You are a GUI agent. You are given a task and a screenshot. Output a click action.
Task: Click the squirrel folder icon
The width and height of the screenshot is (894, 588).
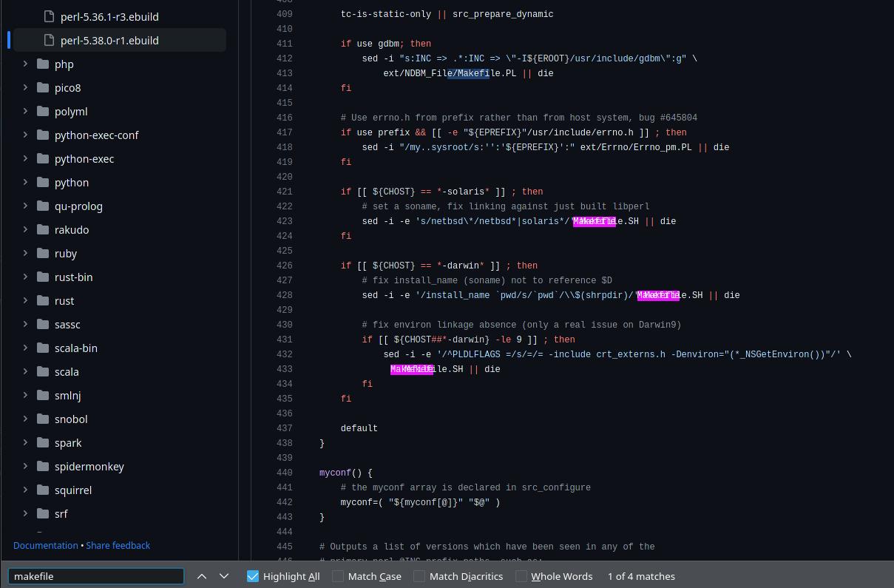click(x=43, y=490)
